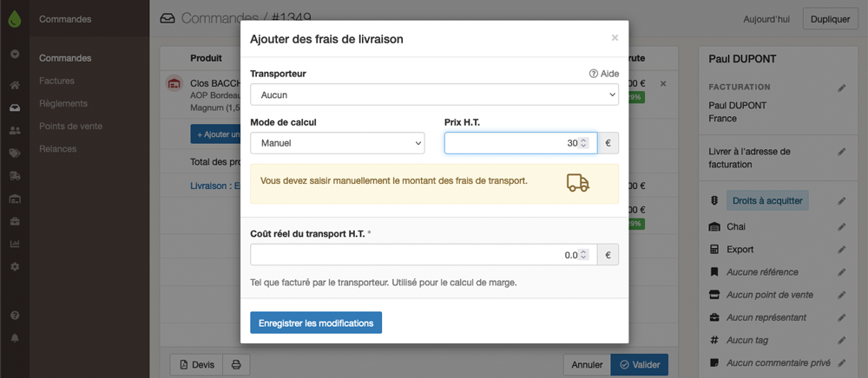Click the Prix H.T. stepper arrows
Viewport: 868px width, 378px height.
click(583, 143)
